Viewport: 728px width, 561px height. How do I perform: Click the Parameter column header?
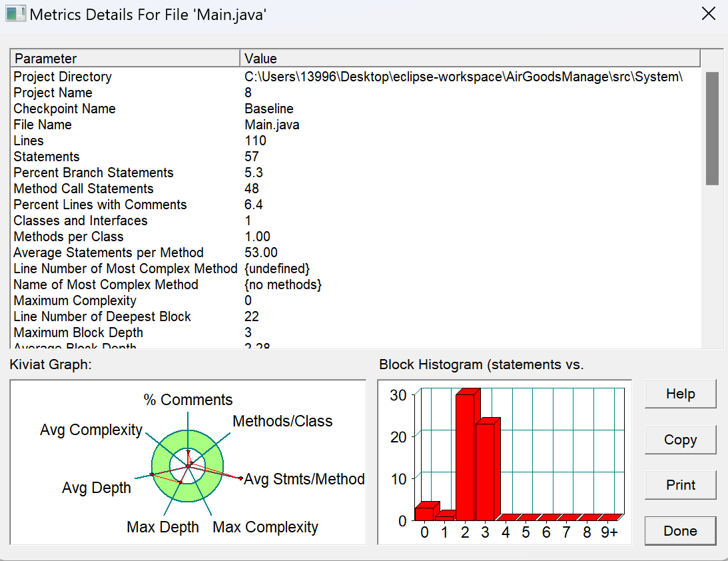coord(125,59)
